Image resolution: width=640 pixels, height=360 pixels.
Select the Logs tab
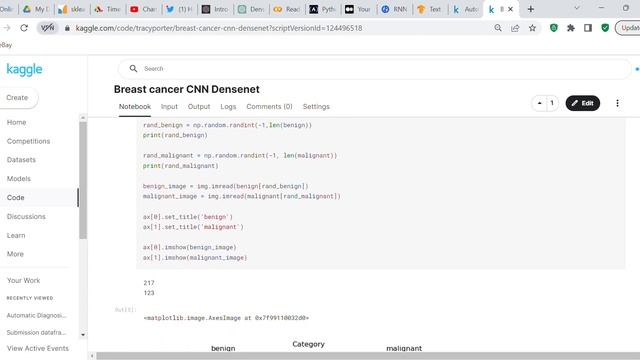click(228, 107)
